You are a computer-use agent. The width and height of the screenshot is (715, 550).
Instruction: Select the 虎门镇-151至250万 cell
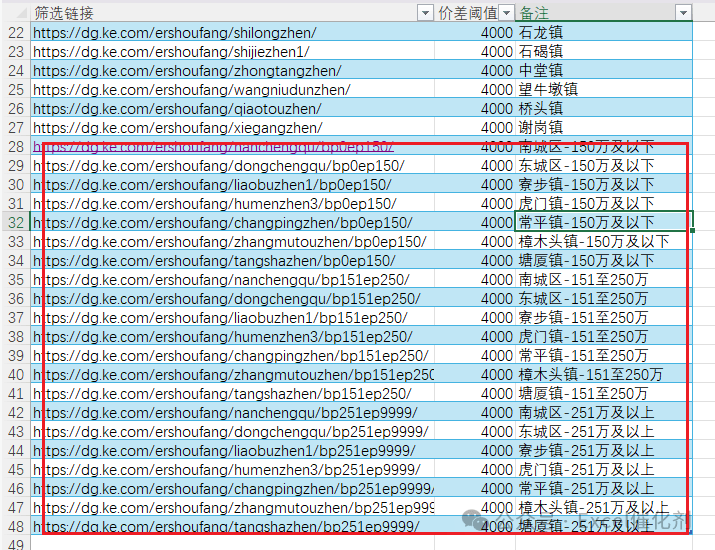pyautogui.click(x=604, y=337)
